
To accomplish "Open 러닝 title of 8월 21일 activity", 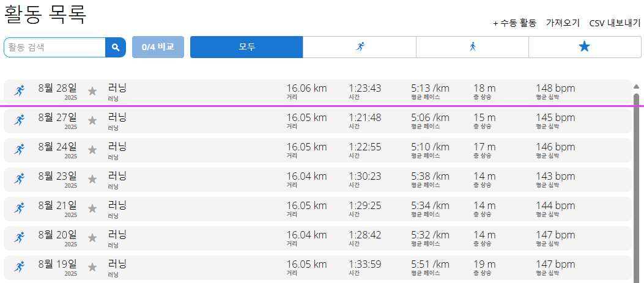I will pos(117,205).
